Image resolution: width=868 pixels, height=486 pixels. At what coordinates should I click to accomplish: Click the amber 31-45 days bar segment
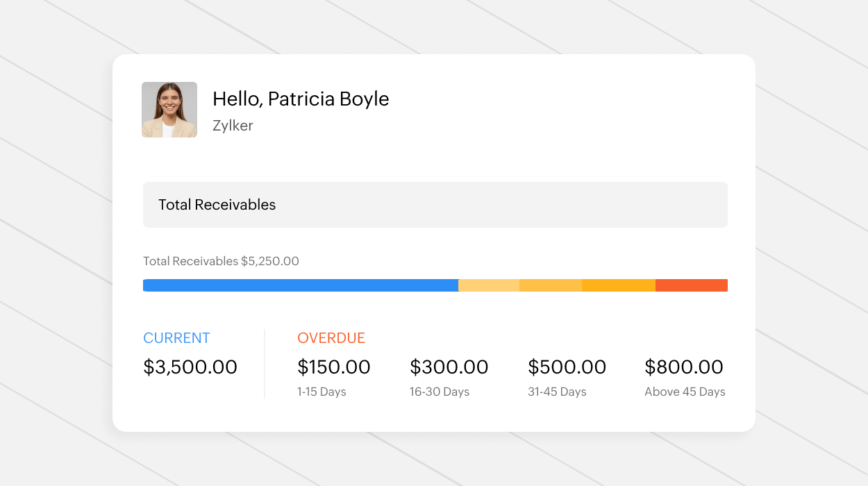tap(619, 285)
